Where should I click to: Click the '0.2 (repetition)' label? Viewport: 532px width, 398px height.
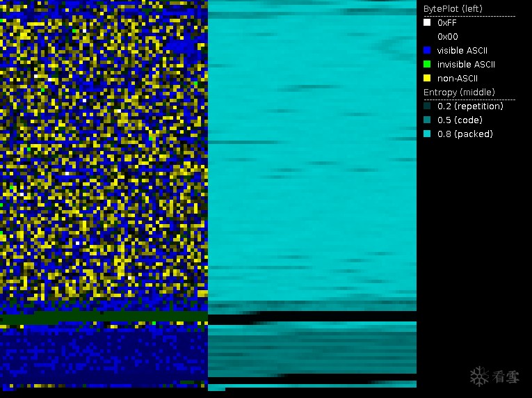click(470, 106)
